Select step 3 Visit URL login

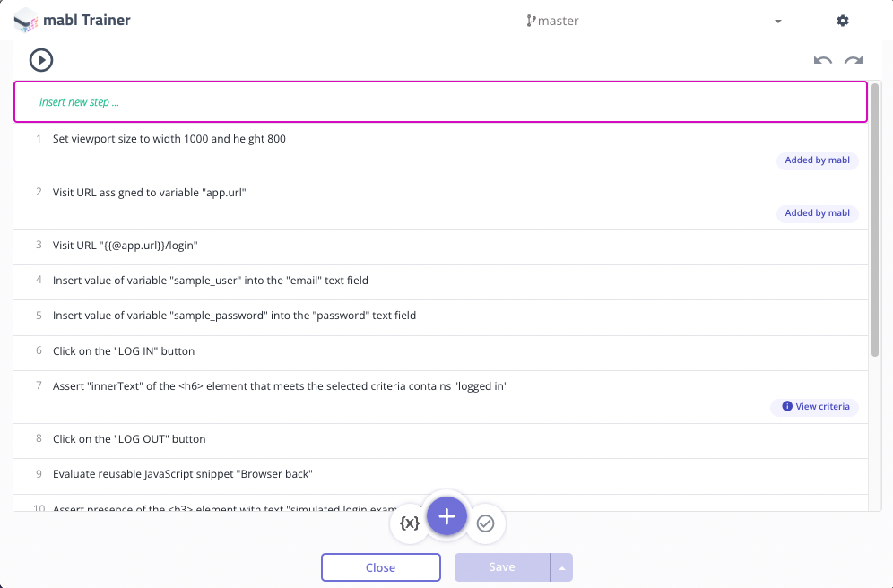(x=440, y=246)
